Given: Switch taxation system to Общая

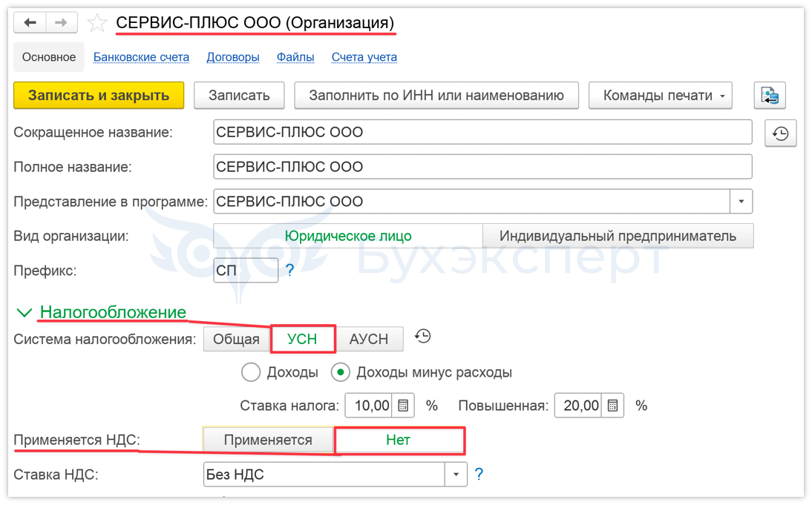Looking at the screenshot, I should (237, 339).
